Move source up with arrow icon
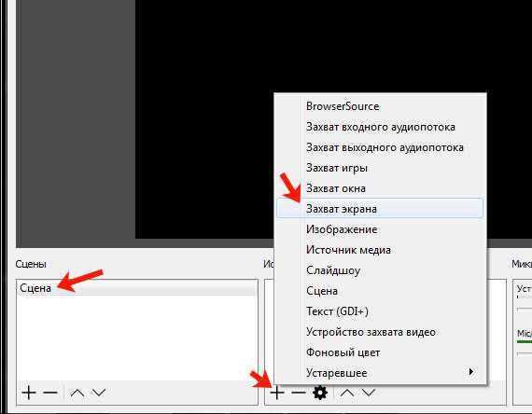Viewport: 532px width, 414px height. 347,393
